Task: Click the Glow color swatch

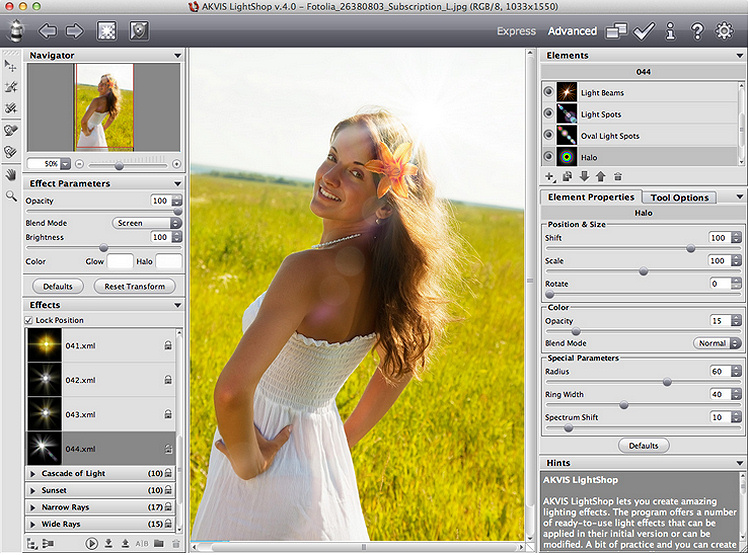Action: [x=119, y=261]
